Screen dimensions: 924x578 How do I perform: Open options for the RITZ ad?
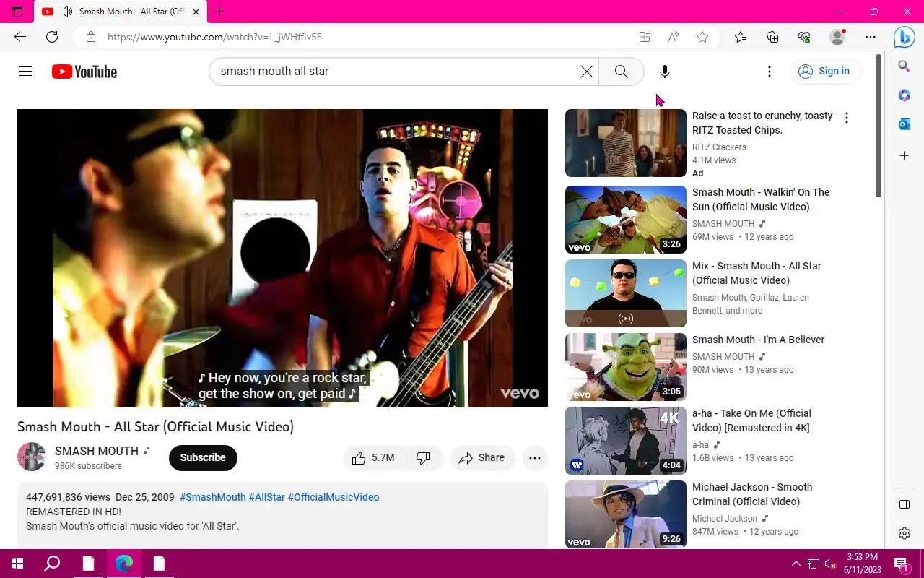tap(847, 118)
